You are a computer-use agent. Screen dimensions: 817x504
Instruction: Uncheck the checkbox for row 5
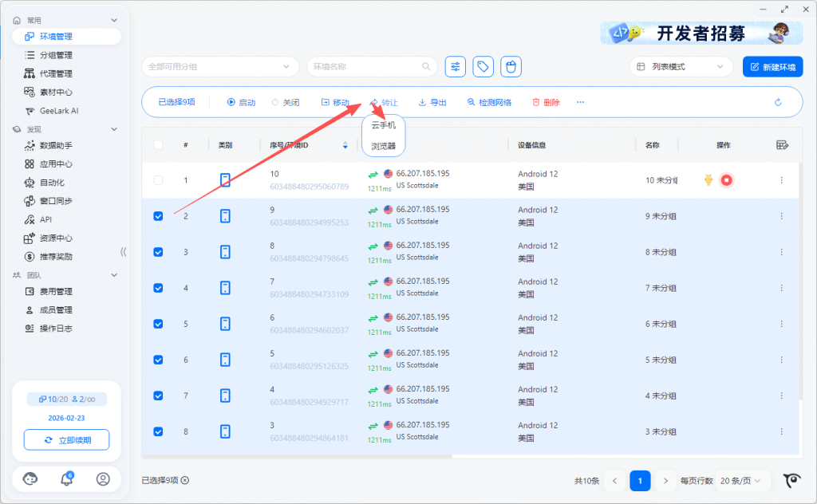pyautogui.click(x=158, y=324)
